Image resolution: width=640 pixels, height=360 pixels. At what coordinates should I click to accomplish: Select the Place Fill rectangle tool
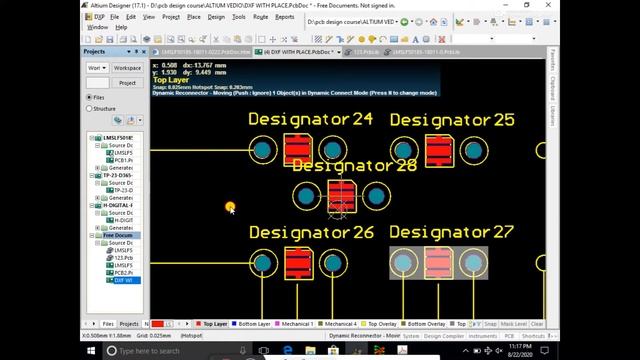pyautogui.click(x=393, y=40)
